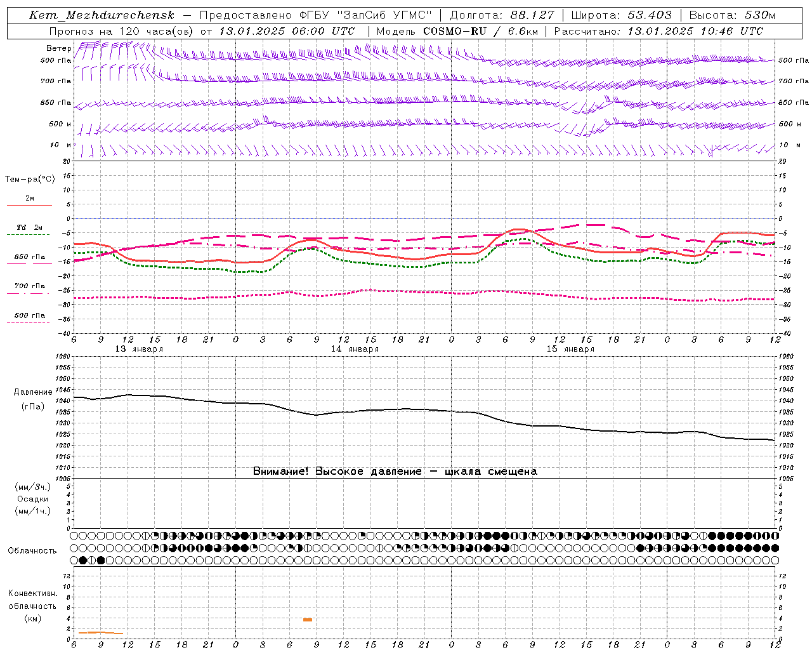The width and height of the screenshot is (812, 650).
Task: Click the station title Kem_Mezhdurechensk
Action: pyautogui.click(x=101, y=15)
